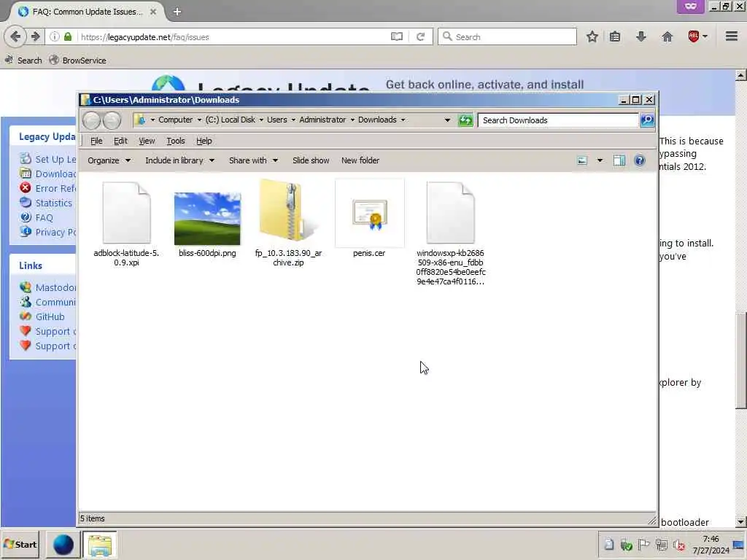Open site information icon in the address bar
Viewport: 747px width, 560px height.
55,36
